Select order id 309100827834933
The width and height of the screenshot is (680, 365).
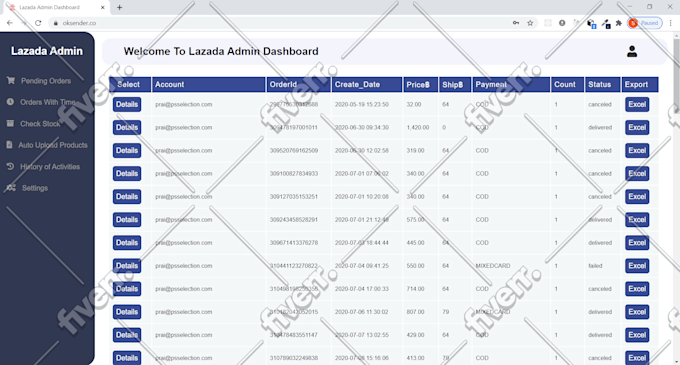294,173
